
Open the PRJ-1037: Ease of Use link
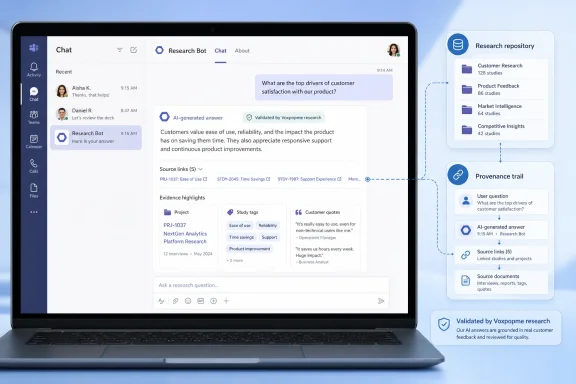pyautogui.click(x=183, y=179)
